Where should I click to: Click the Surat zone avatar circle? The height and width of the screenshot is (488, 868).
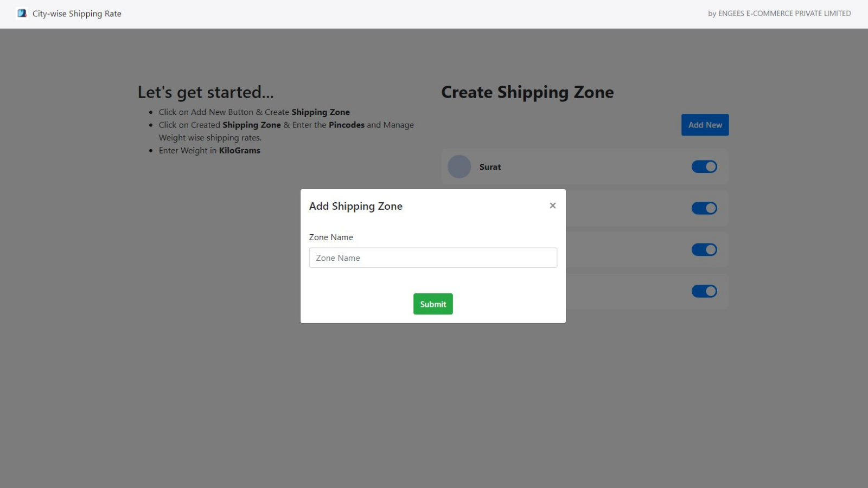(x=459, y=166)
